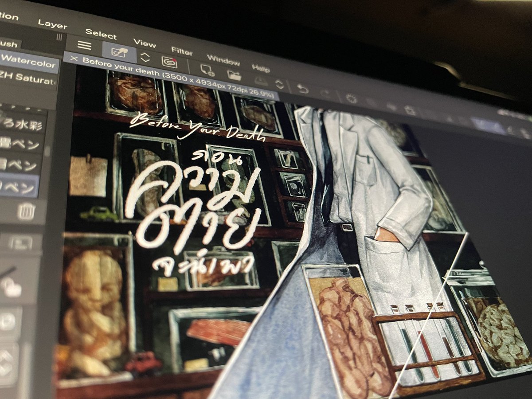Screen dimensions: 532x399
Task: Click the dimmed Save icon
Action: (261, 81)
